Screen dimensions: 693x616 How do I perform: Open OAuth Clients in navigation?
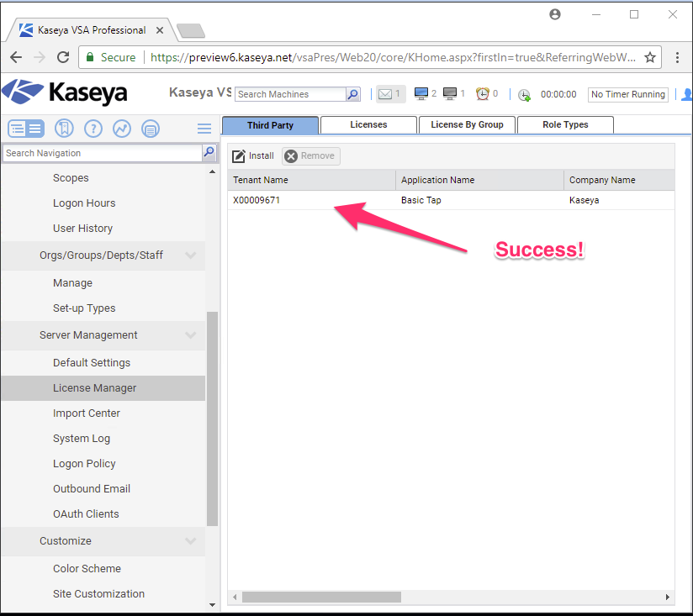(86, 514)
